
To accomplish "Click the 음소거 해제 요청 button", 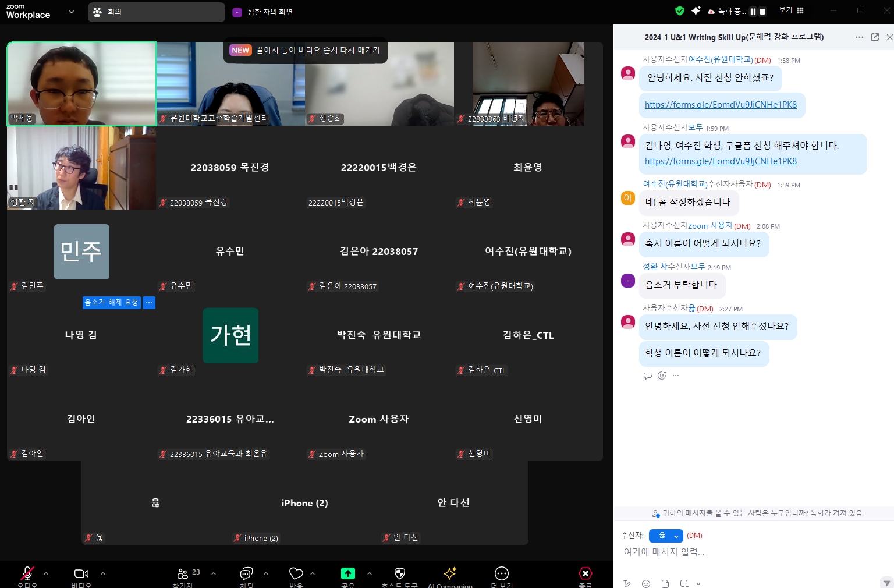I will pyautogui.click(x=112, y=302).
